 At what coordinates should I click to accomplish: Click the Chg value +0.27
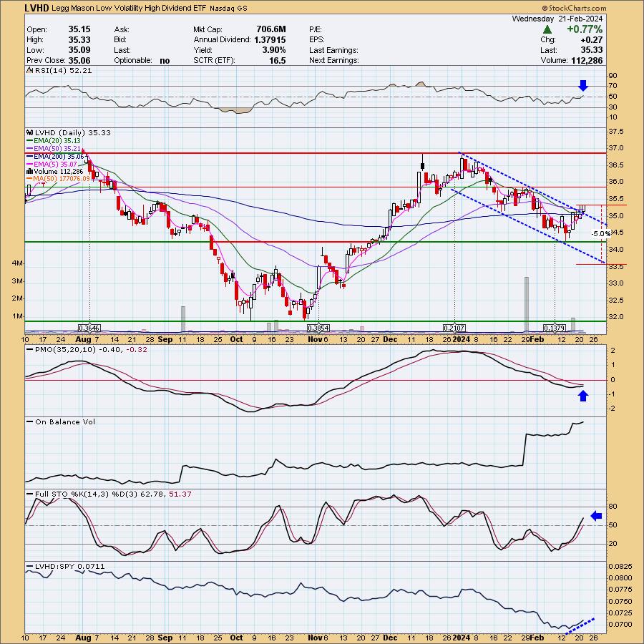click(x=592, y=40)
